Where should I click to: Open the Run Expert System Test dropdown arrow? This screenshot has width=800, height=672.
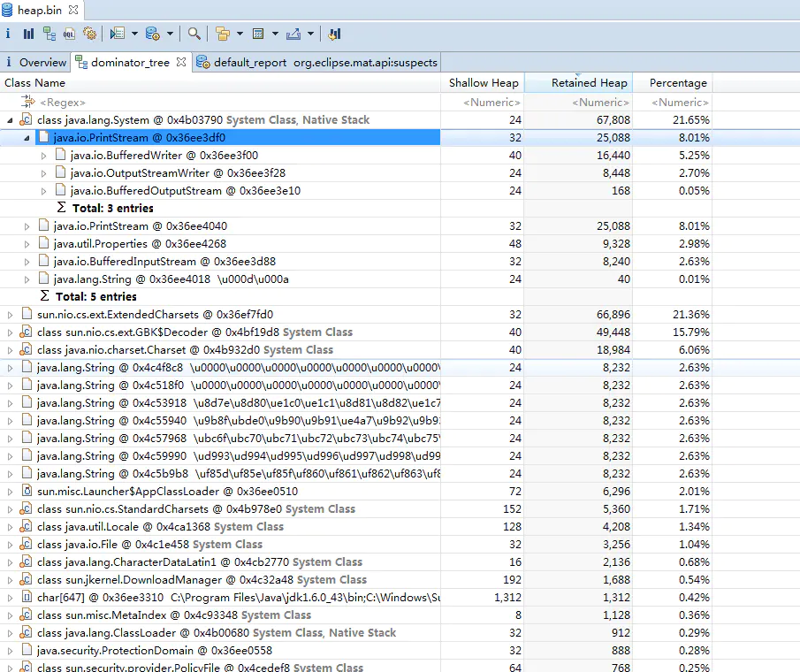[x=133, y=34]
